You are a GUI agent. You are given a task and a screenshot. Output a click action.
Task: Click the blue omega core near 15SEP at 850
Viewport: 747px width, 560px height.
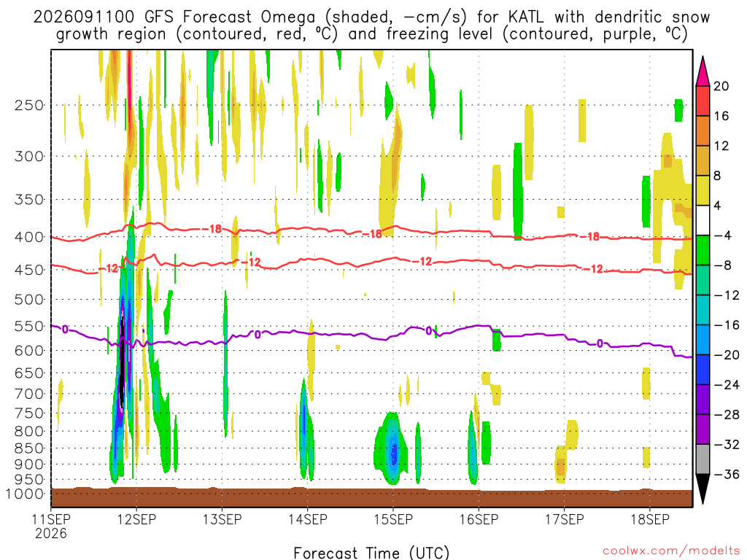[393, 452]
